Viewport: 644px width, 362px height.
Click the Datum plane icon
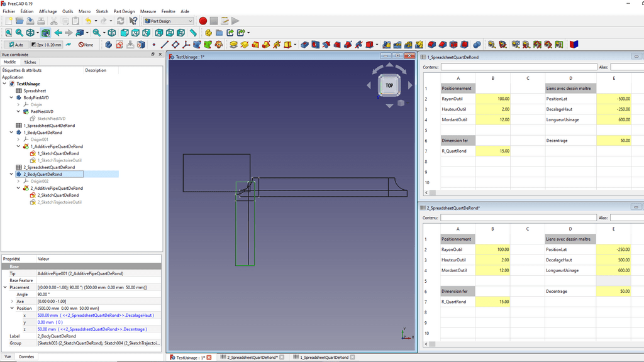(176, 45)
